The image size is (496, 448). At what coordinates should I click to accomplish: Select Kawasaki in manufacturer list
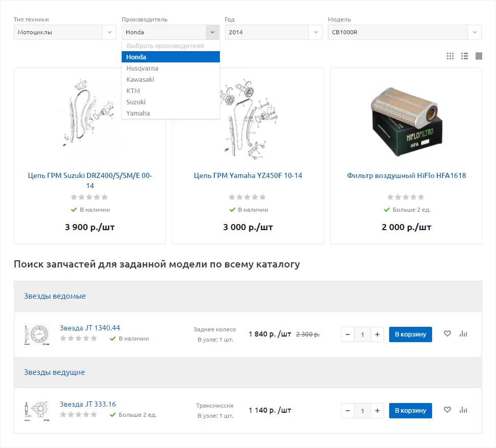point(171,79)
